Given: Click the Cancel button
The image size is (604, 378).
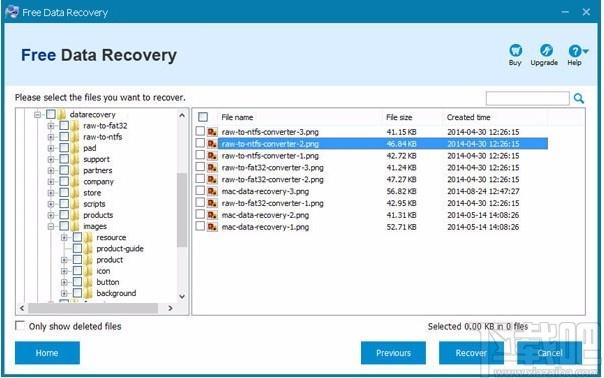Looking at the screenshot, I should click(x=549, y=353).
